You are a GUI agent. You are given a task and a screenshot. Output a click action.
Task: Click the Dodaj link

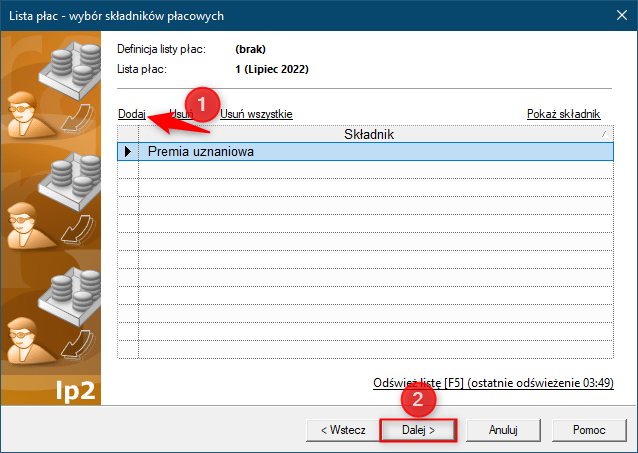131,114
